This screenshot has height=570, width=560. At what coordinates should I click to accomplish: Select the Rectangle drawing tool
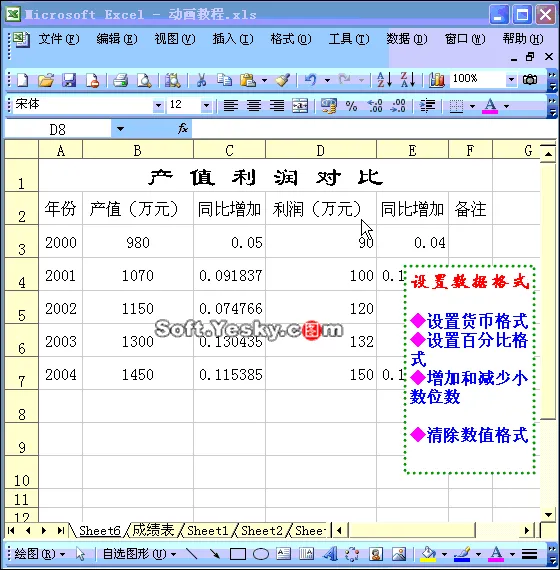237,554
